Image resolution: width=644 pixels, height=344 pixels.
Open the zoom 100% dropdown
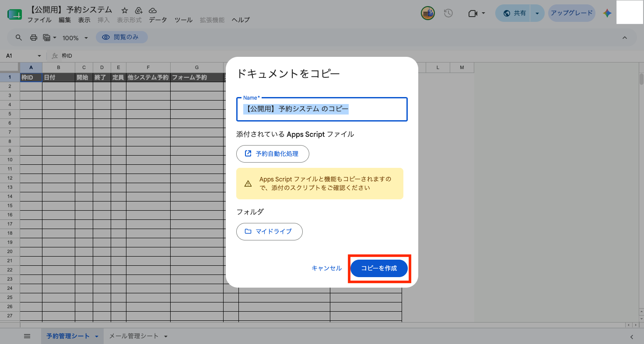75,38
